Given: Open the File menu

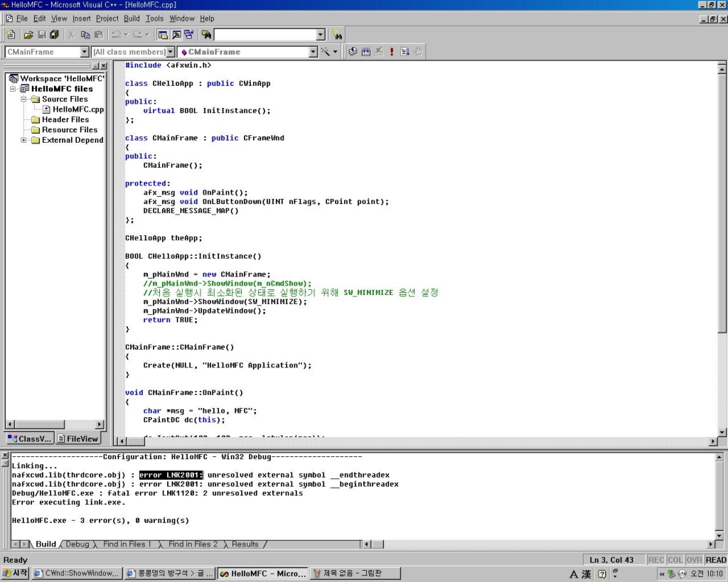Looking at the screenshot, I should tap(22, 18).
